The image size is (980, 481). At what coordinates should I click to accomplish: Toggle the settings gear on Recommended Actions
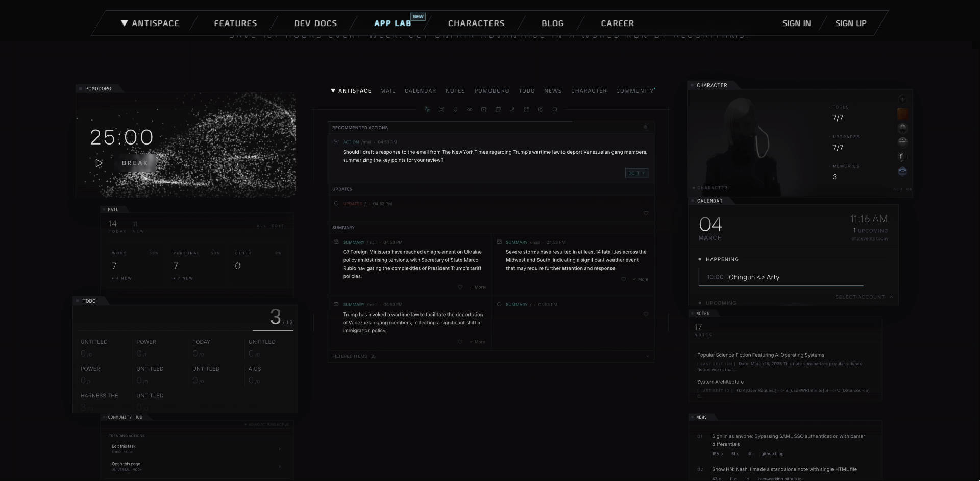[x=645, y=127]
